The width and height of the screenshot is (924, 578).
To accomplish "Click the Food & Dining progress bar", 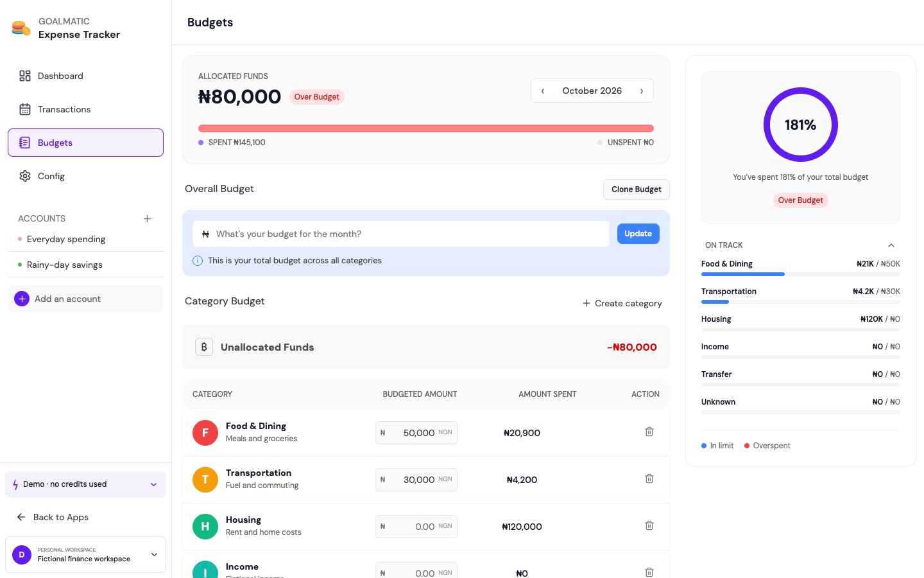I will (801, 274).
